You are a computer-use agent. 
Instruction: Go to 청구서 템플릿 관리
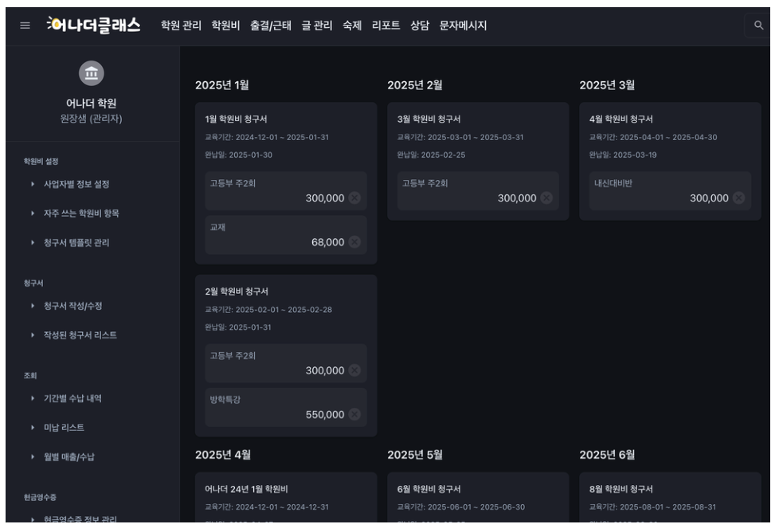76,242
